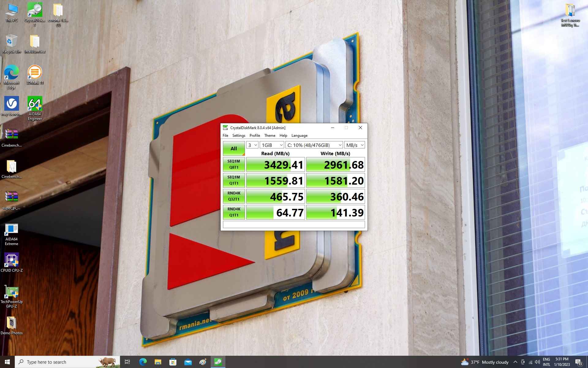588x368 pixels.
Task: Open the File menu in CrystalDiskMark
Action: (x=225, y=136)
